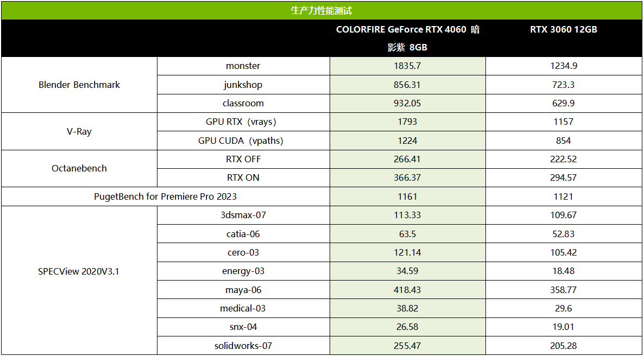Select the monster test label cell
The width and height of the screenshot is (644, 356).
(243, 66)
